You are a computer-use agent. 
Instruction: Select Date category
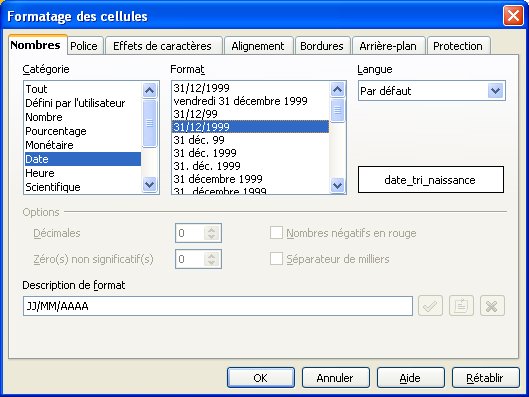pyautogui.click(x=83, y=159)
